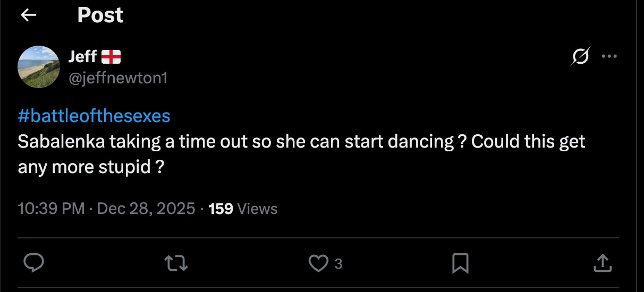Bookmark this post
The width and height of the screenshot is (644, 292).
460,263
